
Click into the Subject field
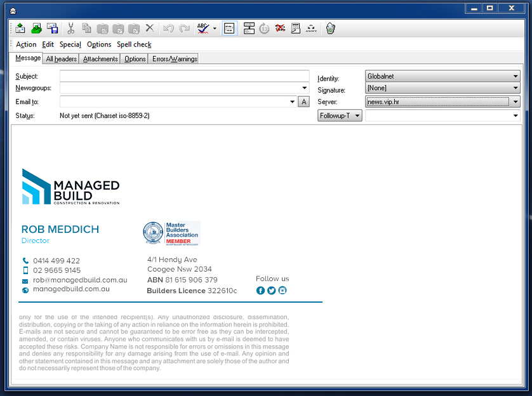pyautogui.click(x=184, y=76)
